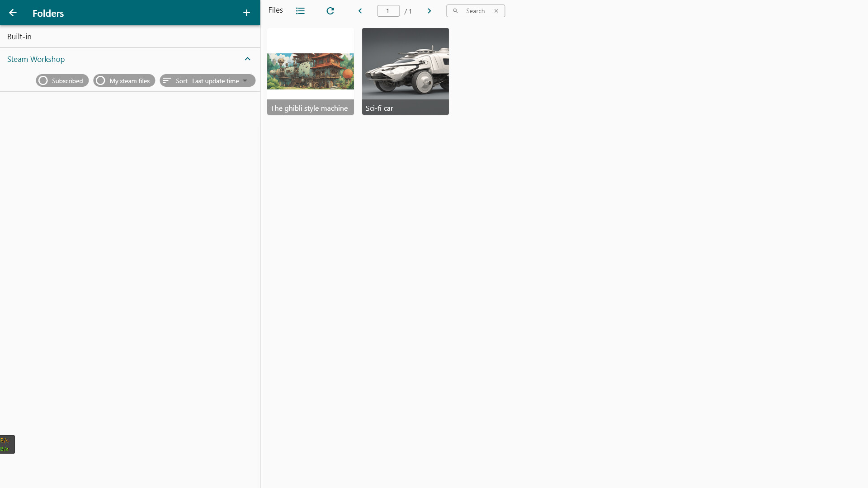The width and height of the screenshot is (868, 488).
Task: Refresh the files with the reload icon
Action: [x=330, y=10]
